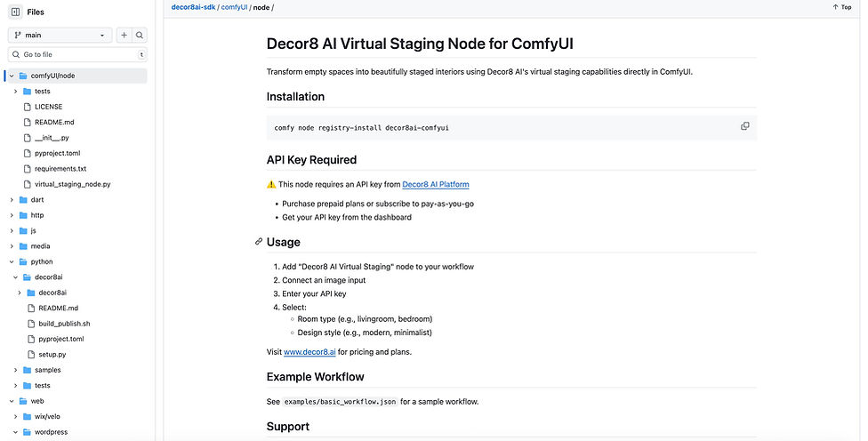Open README.md under python/decor8ai

click(58, 309)
